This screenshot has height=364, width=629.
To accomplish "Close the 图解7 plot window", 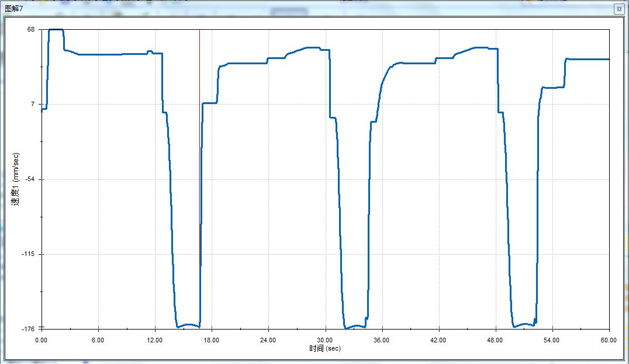I will [x=619, y=9].
